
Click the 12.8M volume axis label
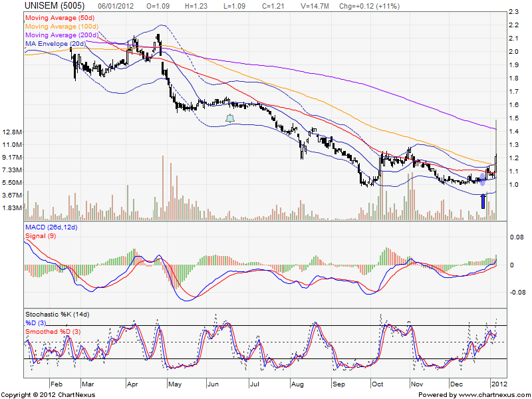[x=13, y=132]
